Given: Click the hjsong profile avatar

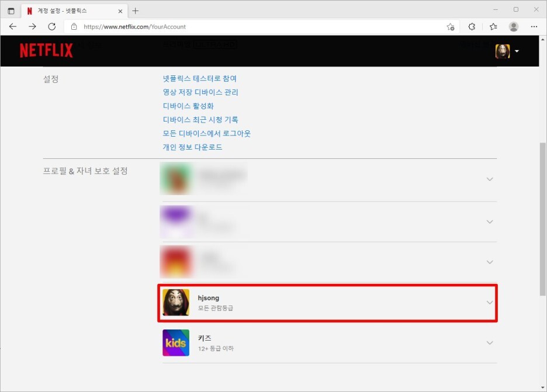Looking at the screenshot, I should (x=176, y=303).
